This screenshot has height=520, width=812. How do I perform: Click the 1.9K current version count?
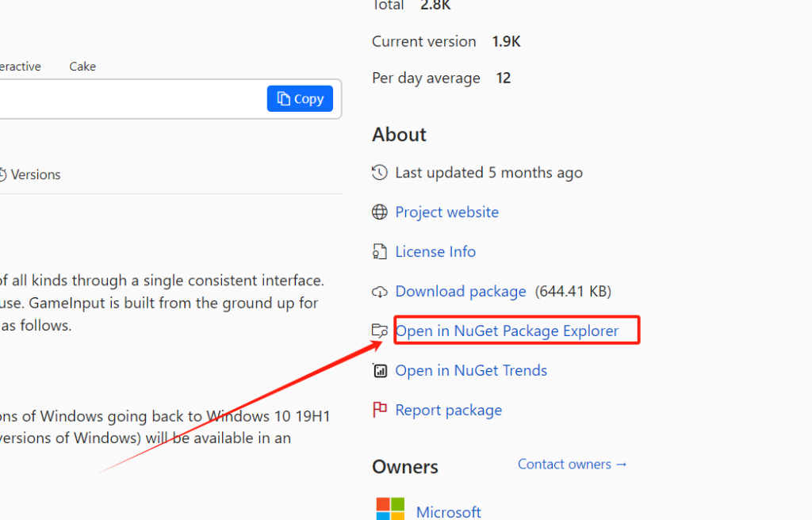click(506, 41)
